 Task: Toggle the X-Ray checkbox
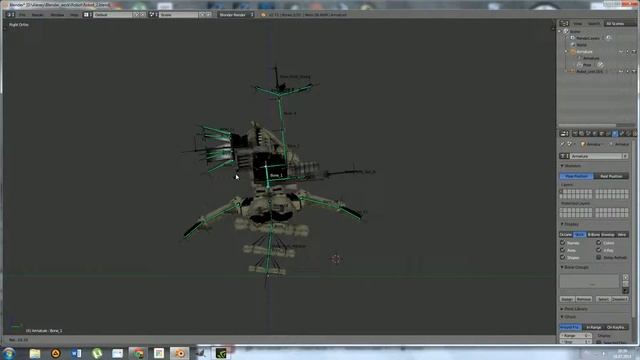point(598,250)
